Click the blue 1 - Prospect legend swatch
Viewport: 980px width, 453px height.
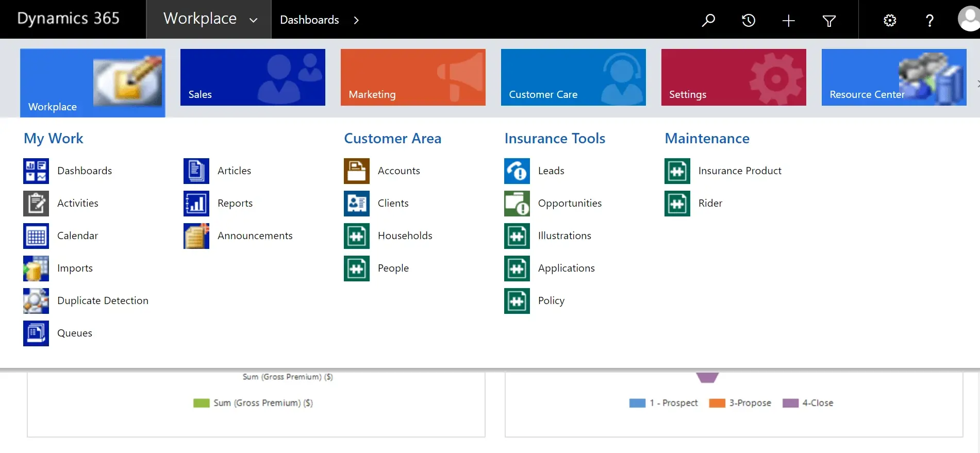pos(637,403)
